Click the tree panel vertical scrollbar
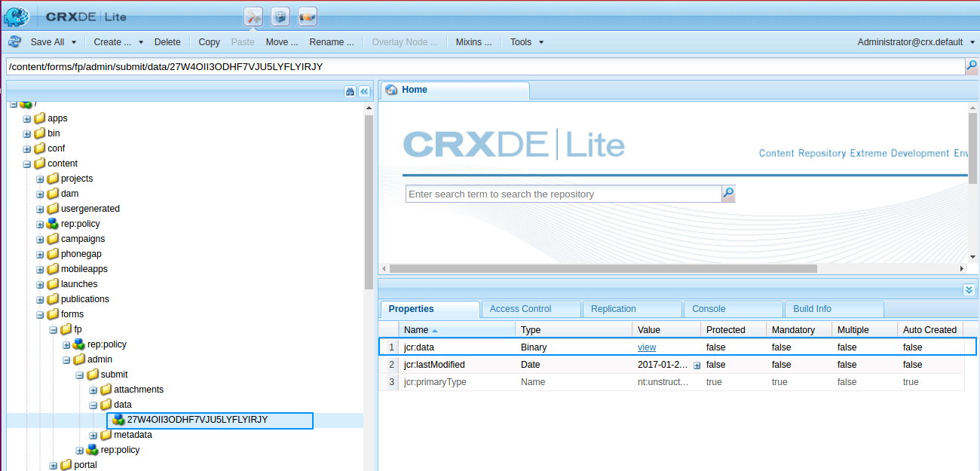 pyautogui.click(x=369, y=203)
